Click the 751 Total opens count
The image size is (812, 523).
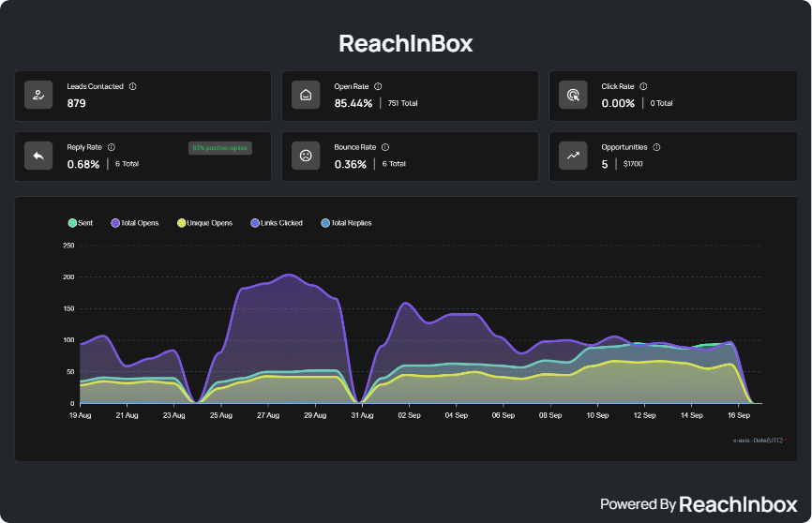(403, 103)
